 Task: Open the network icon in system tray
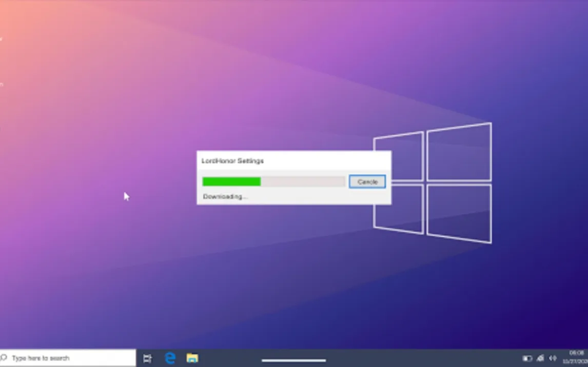click(x=540, y=358)
